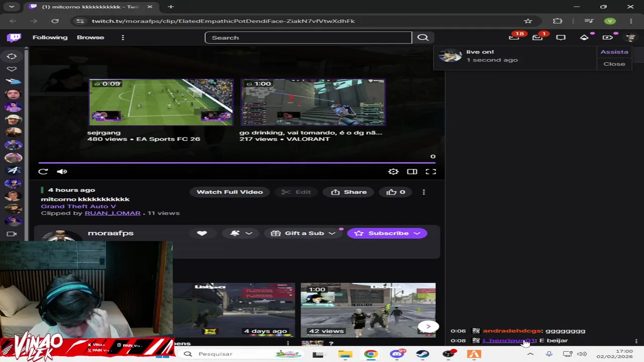The width and height of the screenshot is (644, 362).
Task: Click the magnifier search button
Action: click(423, 38)
